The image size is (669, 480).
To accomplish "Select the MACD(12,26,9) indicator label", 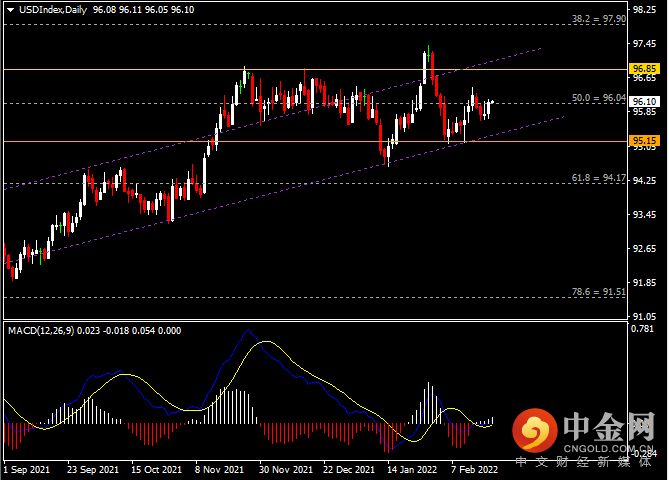I will [41, 331].
